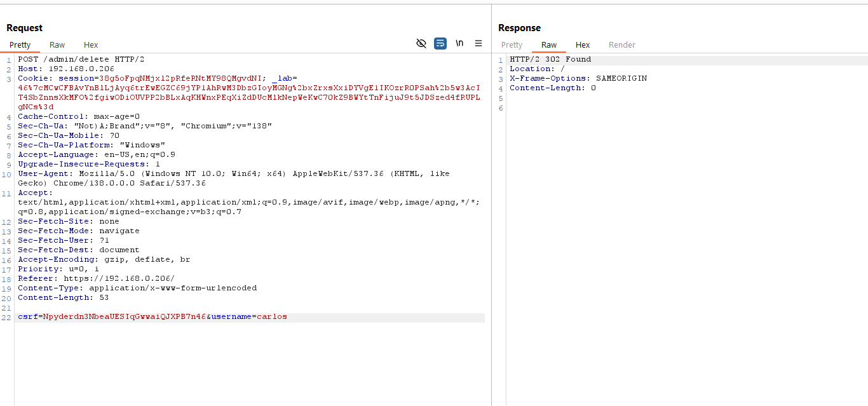Open the Response Render tab
This screenshot has width=868, height=406.
pos(621,45)
